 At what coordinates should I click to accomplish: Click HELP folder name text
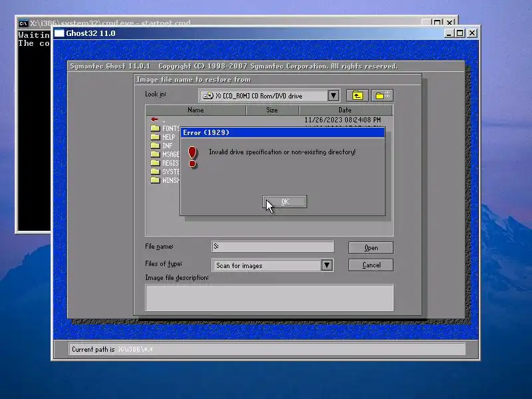coord(169,137)
